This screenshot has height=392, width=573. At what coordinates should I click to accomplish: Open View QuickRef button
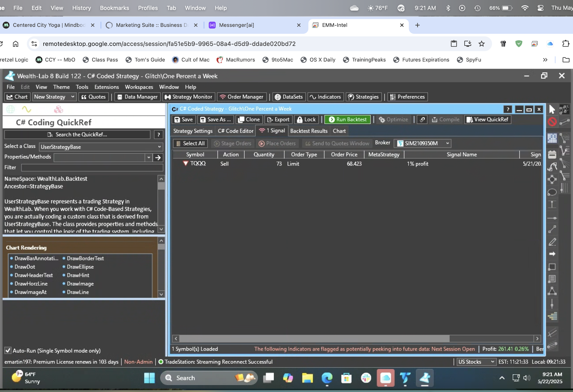click(x=488, y=119)
